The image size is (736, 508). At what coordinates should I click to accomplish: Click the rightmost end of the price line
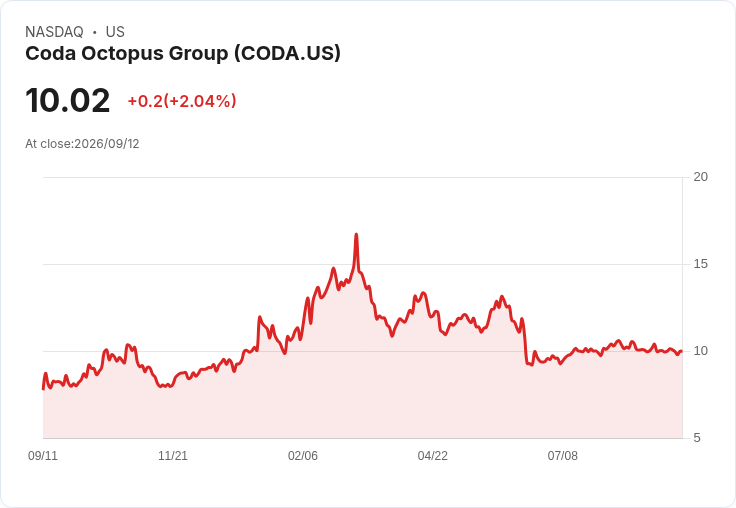coord(681,351)
